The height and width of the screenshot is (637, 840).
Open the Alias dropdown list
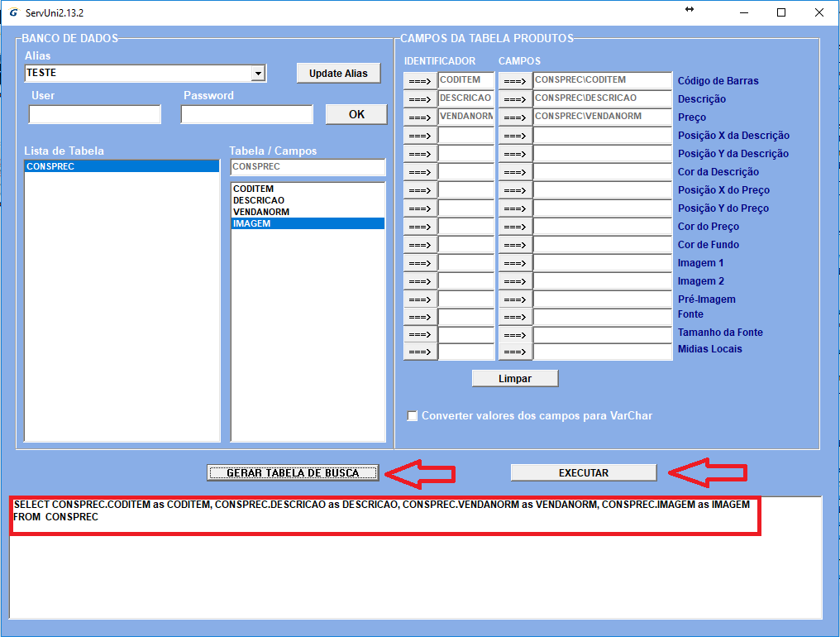258,74
